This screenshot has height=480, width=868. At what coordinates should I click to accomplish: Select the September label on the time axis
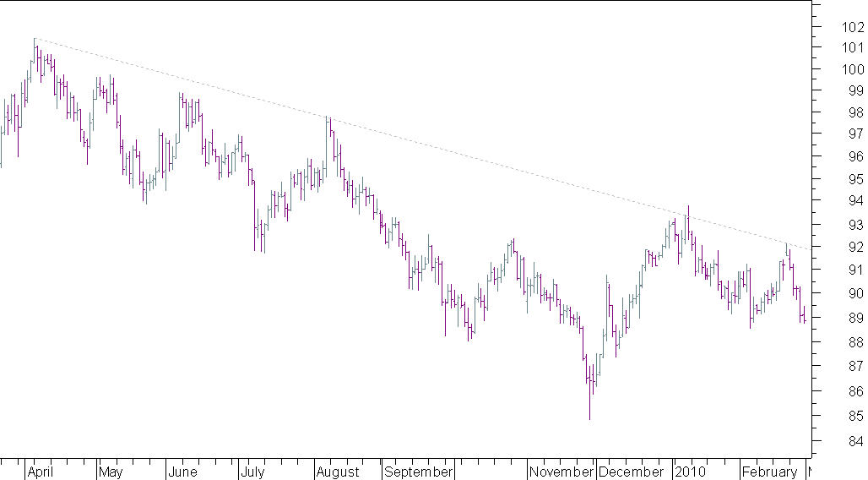419,472
